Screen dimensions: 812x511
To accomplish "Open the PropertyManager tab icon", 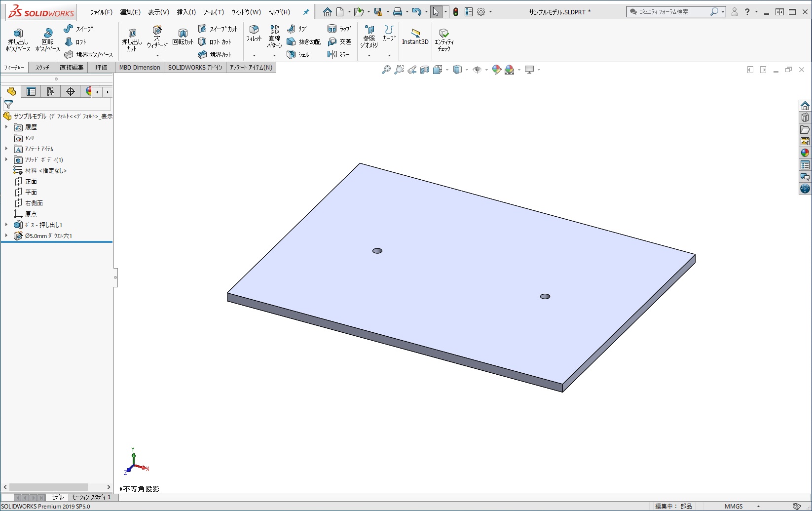I will point(31,91).
